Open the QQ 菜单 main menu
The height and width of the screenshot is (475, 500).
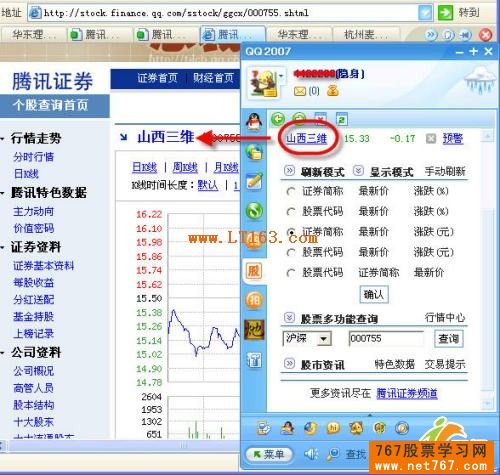point(269,454)
